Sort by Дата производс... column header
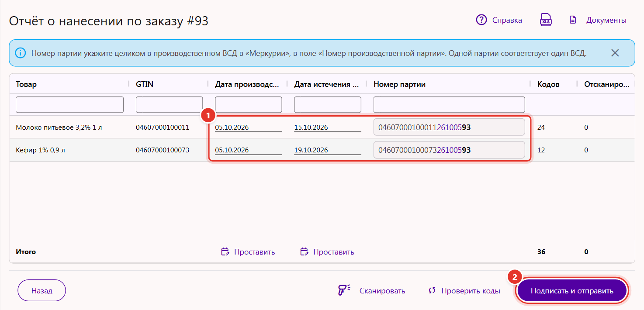This screenshot has width=644, height=310. point(246,84)
